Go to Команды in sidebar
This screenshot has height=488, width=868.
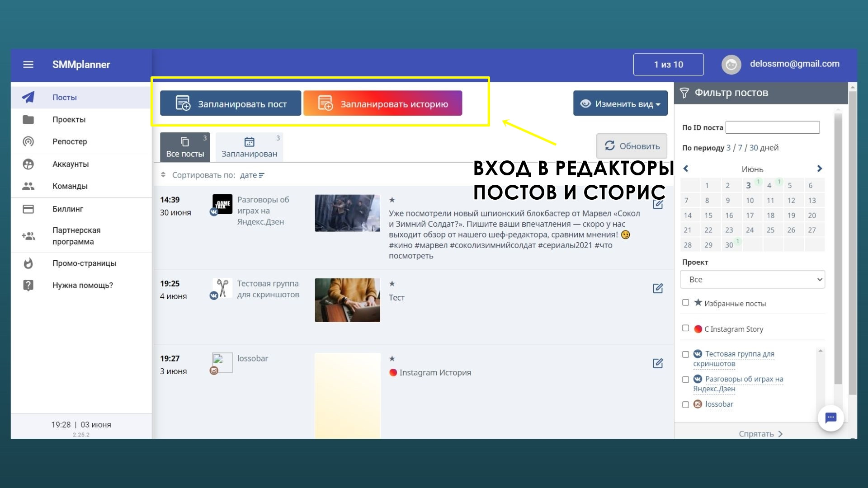tap(81, 186)
